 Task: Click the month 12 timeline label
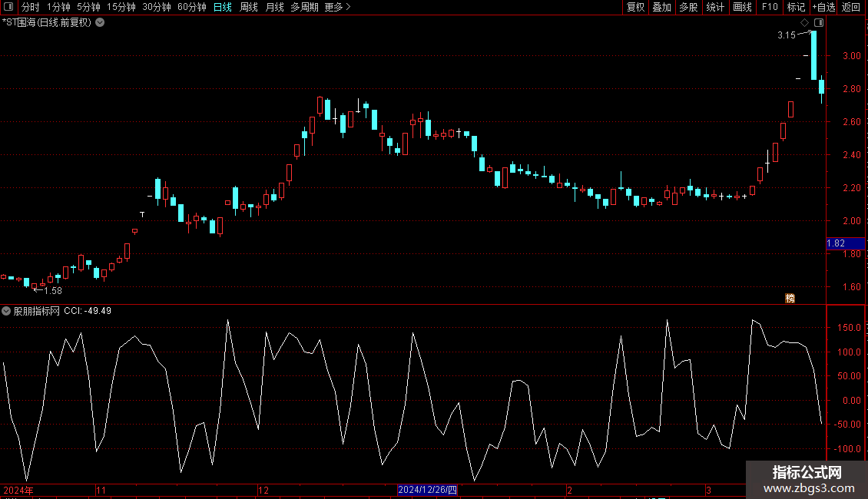[x=263, y=490]
